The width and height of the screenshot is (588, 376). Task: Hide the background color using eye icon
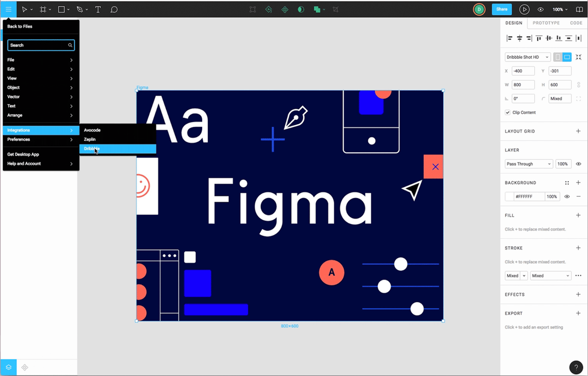click(567, 196)
